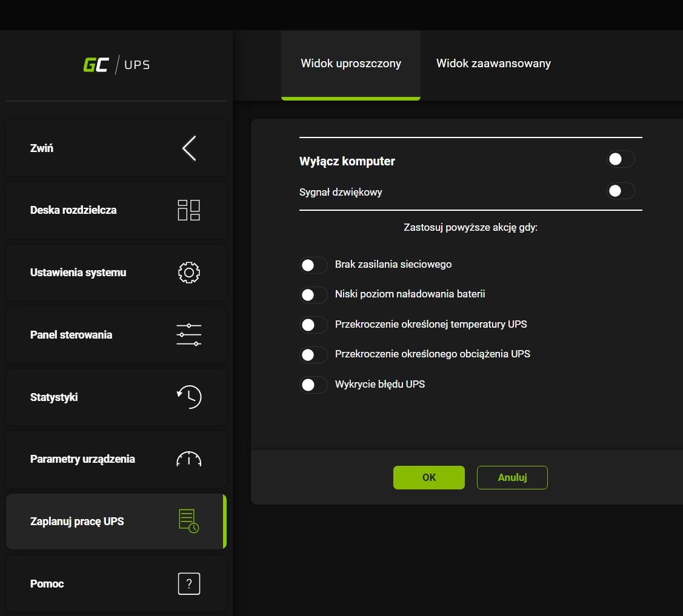Open Statystyki menu item

[116, 397]
